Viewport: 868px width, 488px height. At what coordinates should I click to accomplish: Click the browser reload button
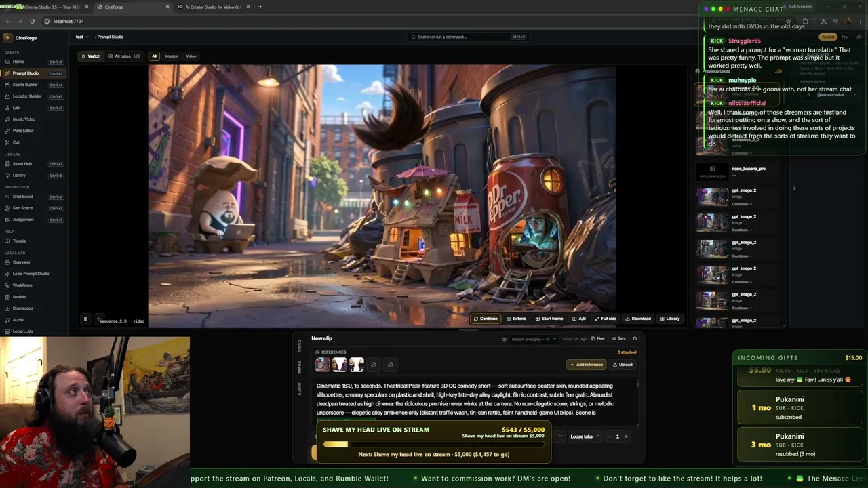click(32, 21)
